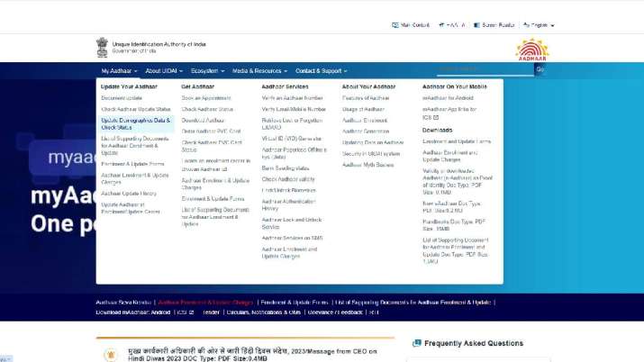Select Update Demographics Data & Check Status
This screenshot has width=644, height=362.
click(x=135, y=123)
